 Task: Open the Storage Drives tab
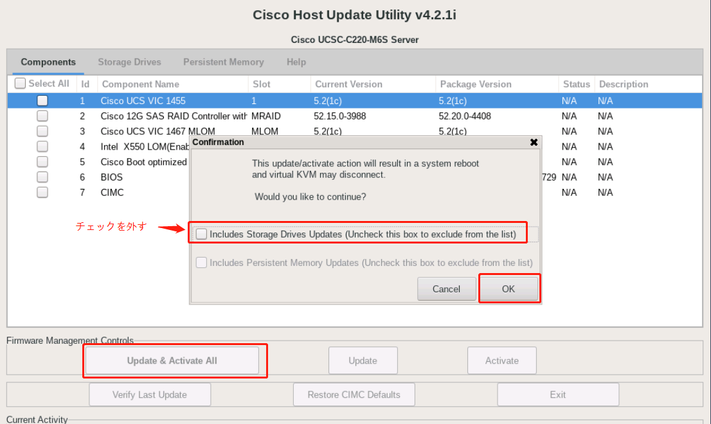[x=129, y=62]
